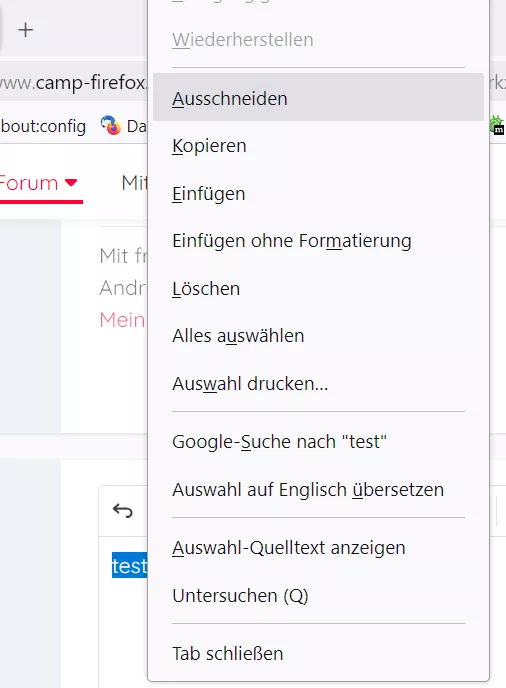Expand the Forum dropdown arrow

71,183
